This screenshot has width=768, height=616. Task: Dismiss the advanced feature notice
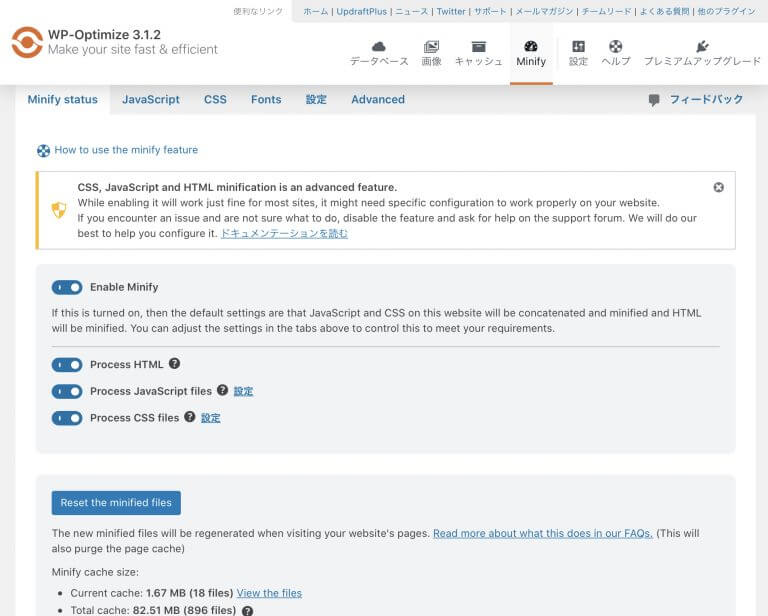pos(719,188)
